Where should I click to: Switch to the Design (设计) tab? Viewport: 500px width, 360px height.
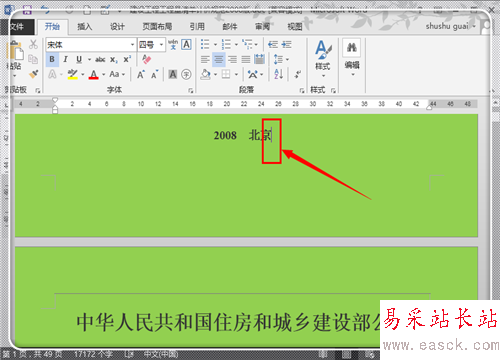click(x=117, y=27)
